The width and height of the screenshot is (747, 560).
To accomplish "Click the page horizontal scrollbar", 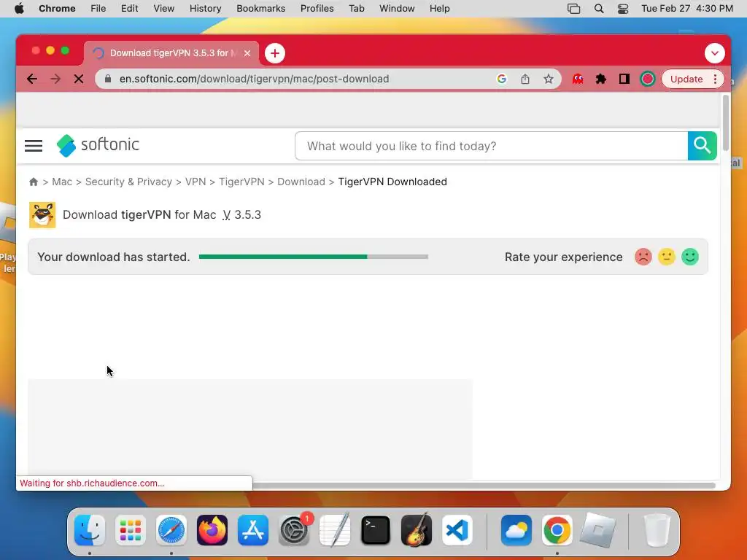I will coord(484,485).
